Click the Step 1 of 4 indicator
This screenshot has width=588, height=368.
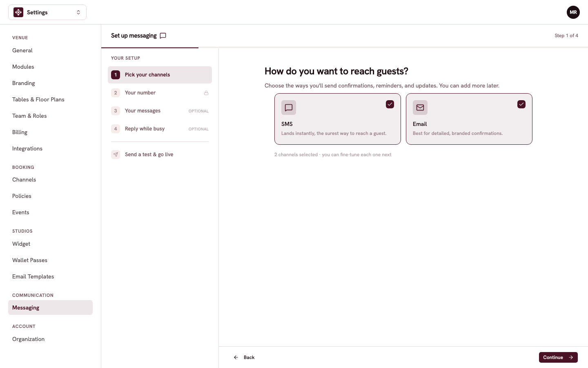[x=566, y=36]
